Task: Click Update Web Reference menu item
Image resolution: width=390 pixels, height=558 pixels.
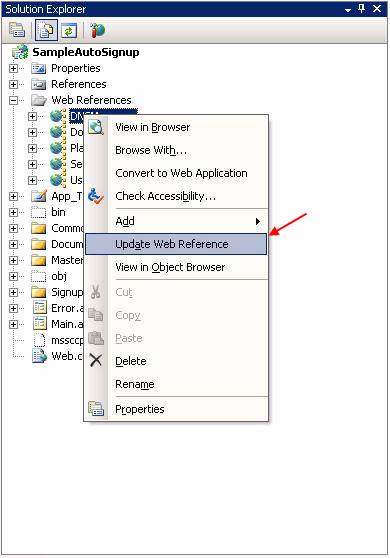Action: tap(176, 244)
